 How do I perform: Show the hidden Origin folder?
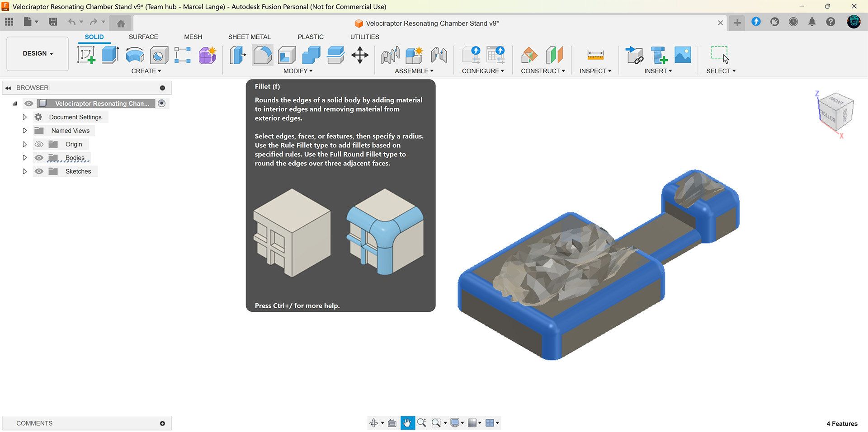click(39, 144)
